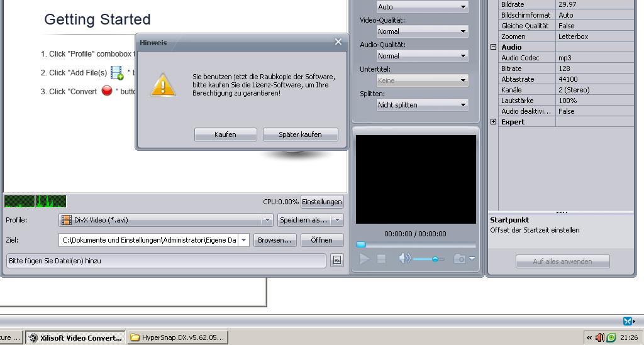The image size is (644, 345).
Task: Click the Ziel destination path field
Action: pos(148,240)
